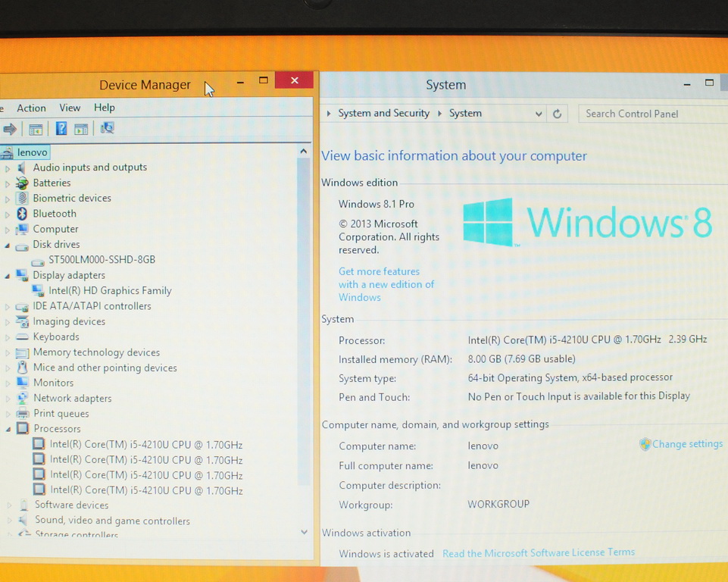Click the Action pane toolbar icon beside Help icon

(x=81, y=129)
